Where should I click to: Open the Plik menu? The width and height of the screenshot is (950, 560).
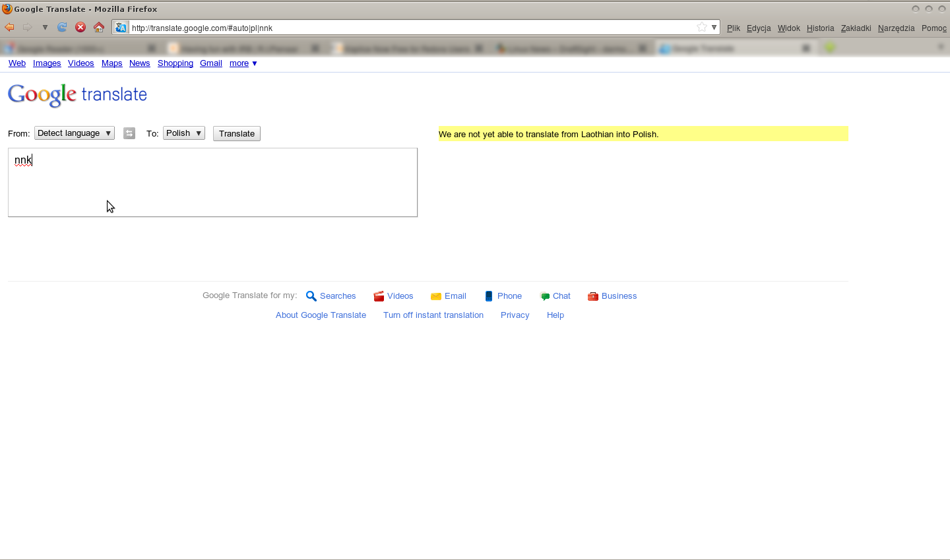(x=734, y=28)
